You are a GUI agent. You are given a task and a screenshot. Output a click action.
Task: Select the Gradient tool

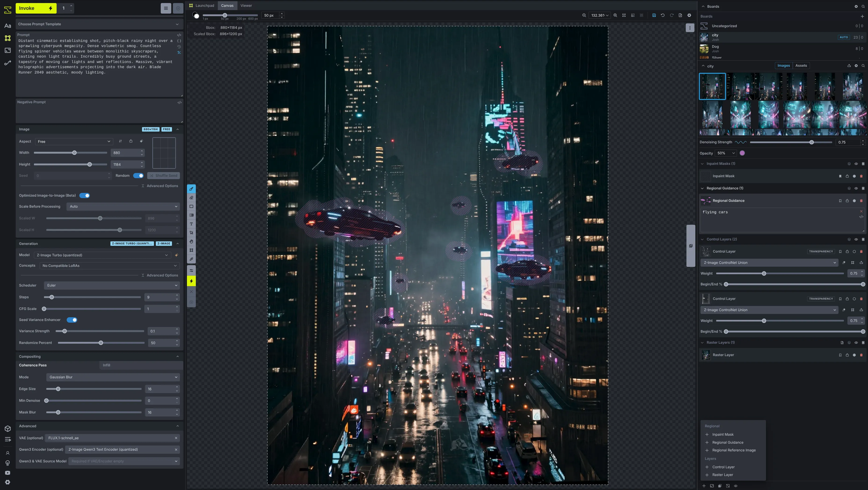[x=191, y=215]
